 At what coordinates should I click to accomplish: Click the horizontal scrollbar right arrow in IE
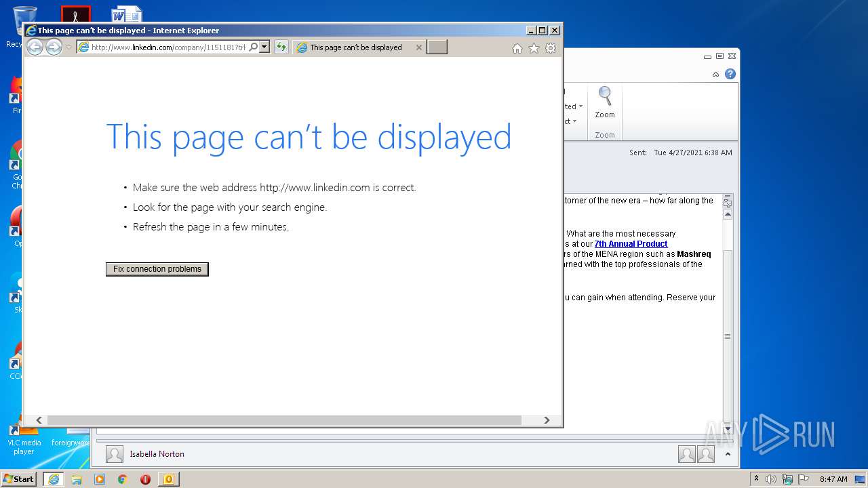coord(547,420)
